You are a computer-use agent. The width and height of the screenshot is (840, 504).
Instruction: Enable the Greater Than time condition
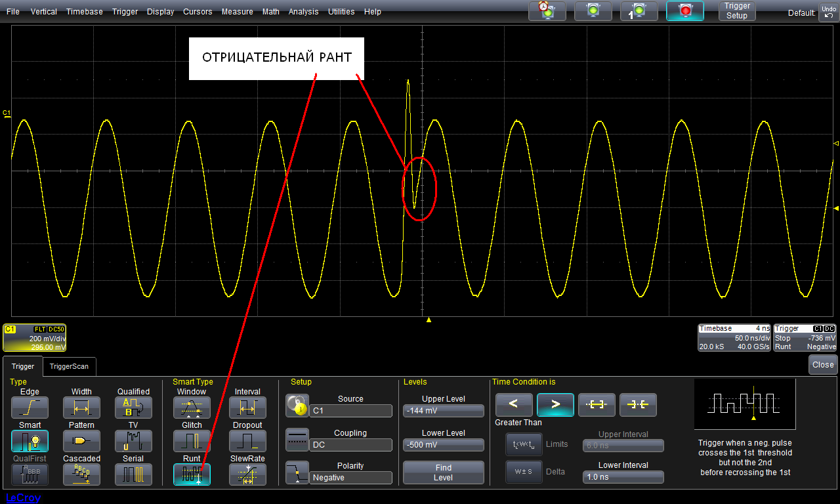pos(555,405)
